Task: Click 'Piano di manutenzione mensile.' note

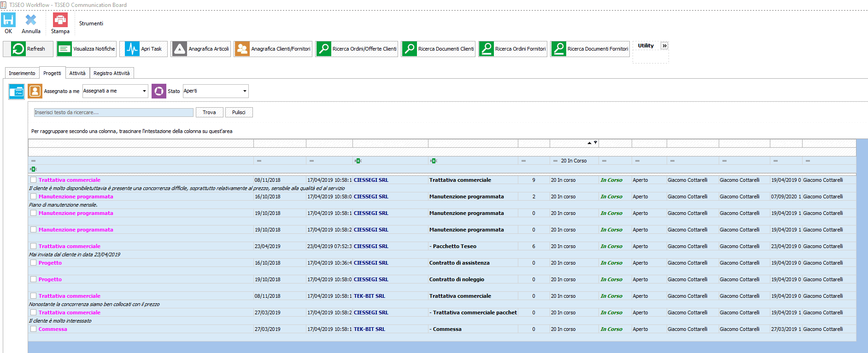Action: pyautogui.click(x=63, y=205)
